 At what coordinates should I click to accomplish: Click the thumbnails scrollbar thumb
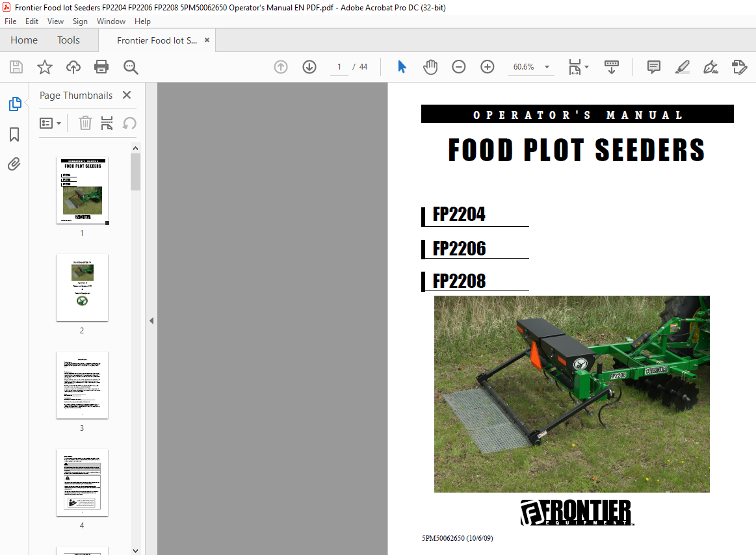(135, 172)
